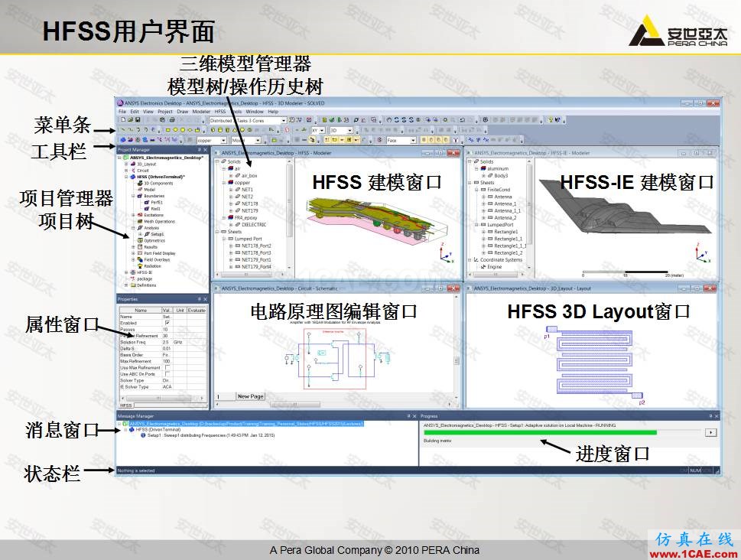The width and height of the screenshot is (741, 560).
Task: Select NET178 in the model tree
Action: [x=250, y=203]
